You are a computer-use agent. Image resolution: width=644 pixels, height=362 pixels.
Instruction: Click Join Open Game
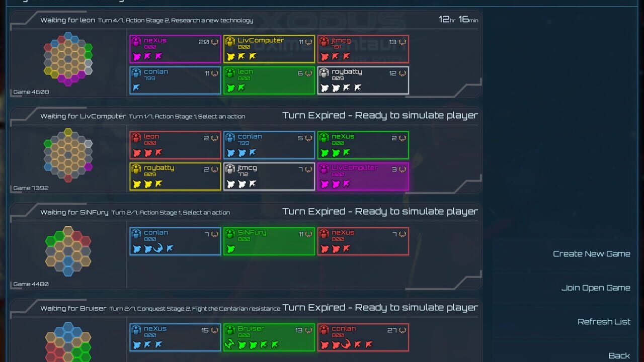coord(596,288)
